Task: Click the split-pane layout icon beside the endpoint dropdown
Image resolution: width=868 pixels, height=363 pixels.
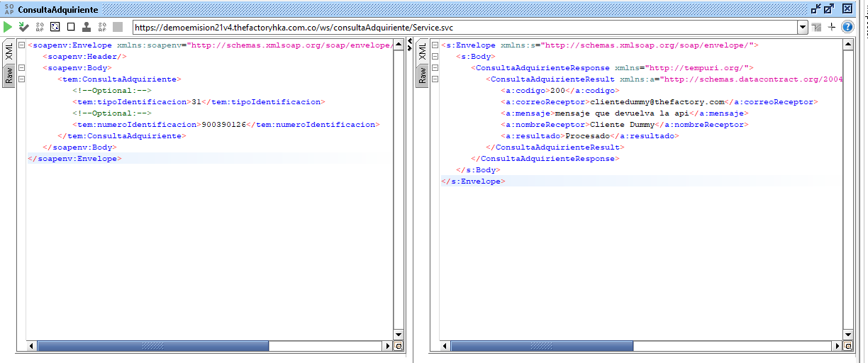Action: coord(817,27)
